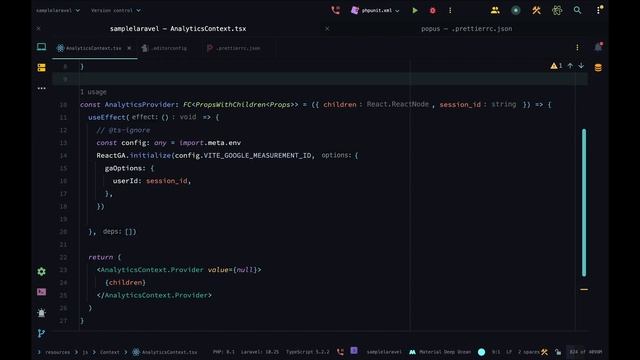
Task: Click the vertical editor scrollbar thumb
Action: [x=584, y=202]
